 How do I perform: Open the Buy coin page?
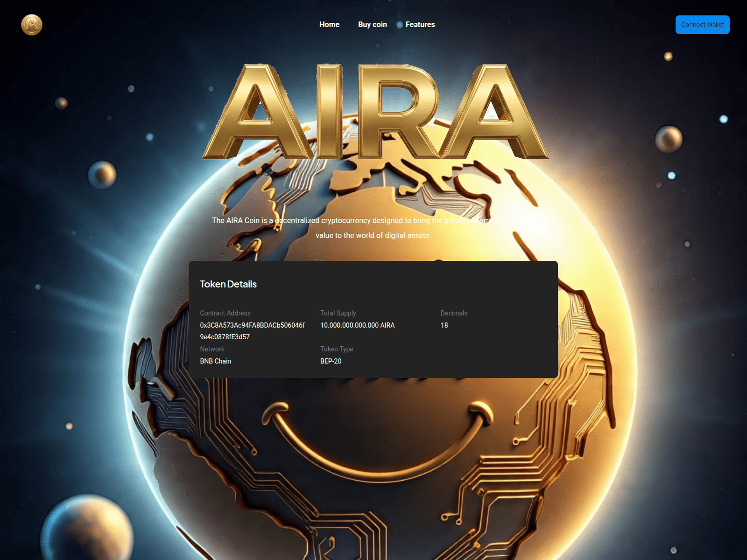(372, 24)
